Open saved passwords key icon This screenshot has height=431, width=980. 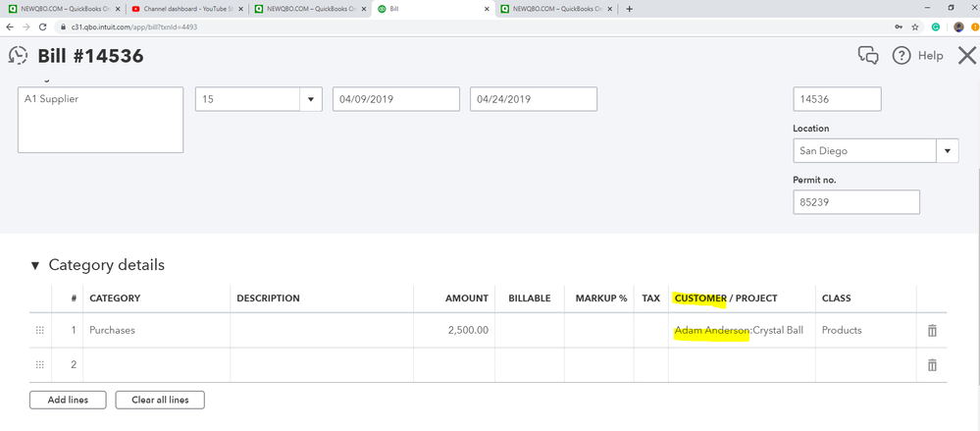pos(899,27)
